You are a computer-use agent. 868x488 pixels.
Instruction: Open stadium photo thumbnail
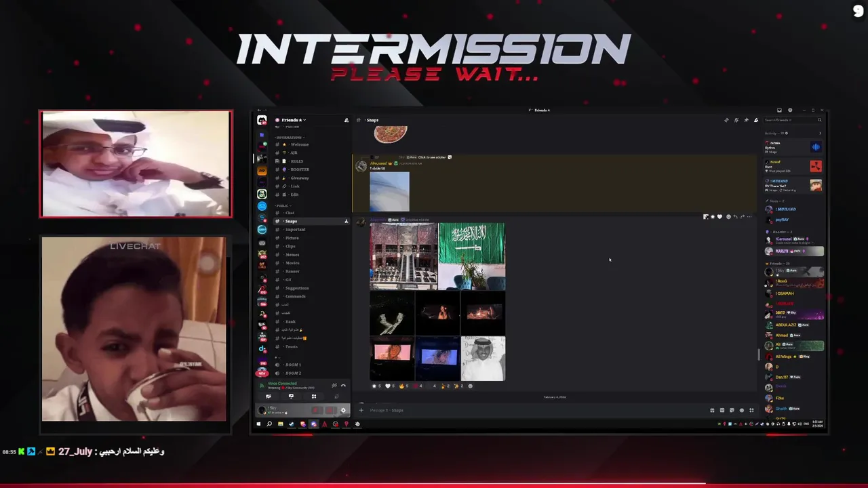click(x=403, y=256)
